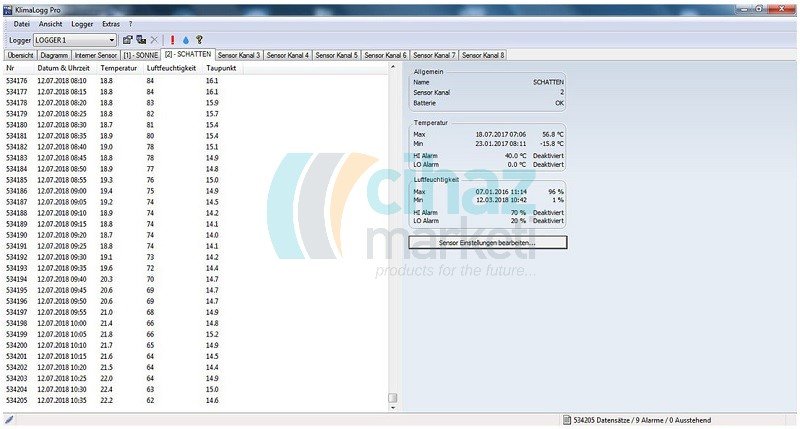Click Batterie OK status value
The width and height of the screenshot is (800, 429).
tap(559, 103)
